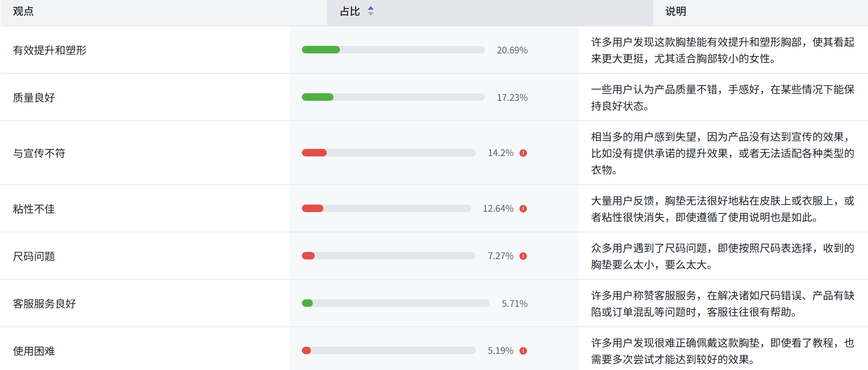Click the red bar for 尺码问题
Viewport: 868px width, 370px height.
[x=308, y=256]
